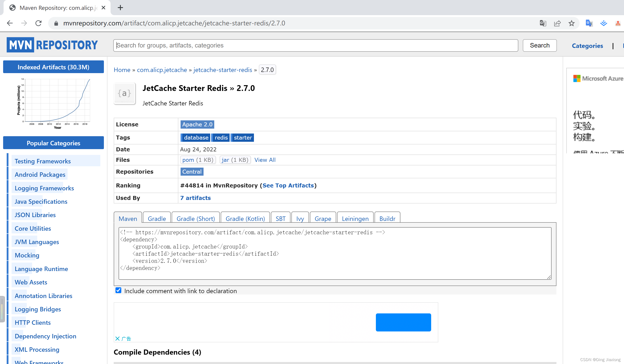Click the site security lock icon
Image resolution: width=624 pixels, height=364 pixels.
(x=56, y=23)
